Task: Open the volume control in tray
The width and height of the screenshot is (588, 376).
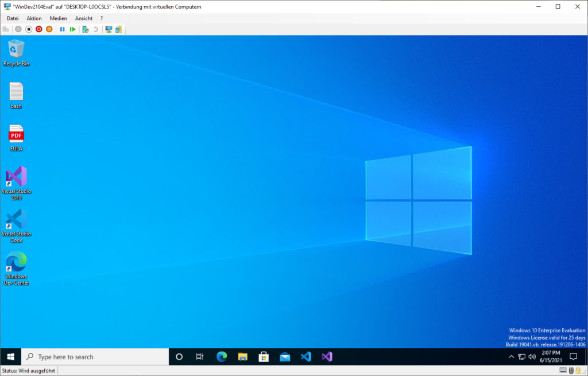Action: pyautogui.click(x=532, y=356)
